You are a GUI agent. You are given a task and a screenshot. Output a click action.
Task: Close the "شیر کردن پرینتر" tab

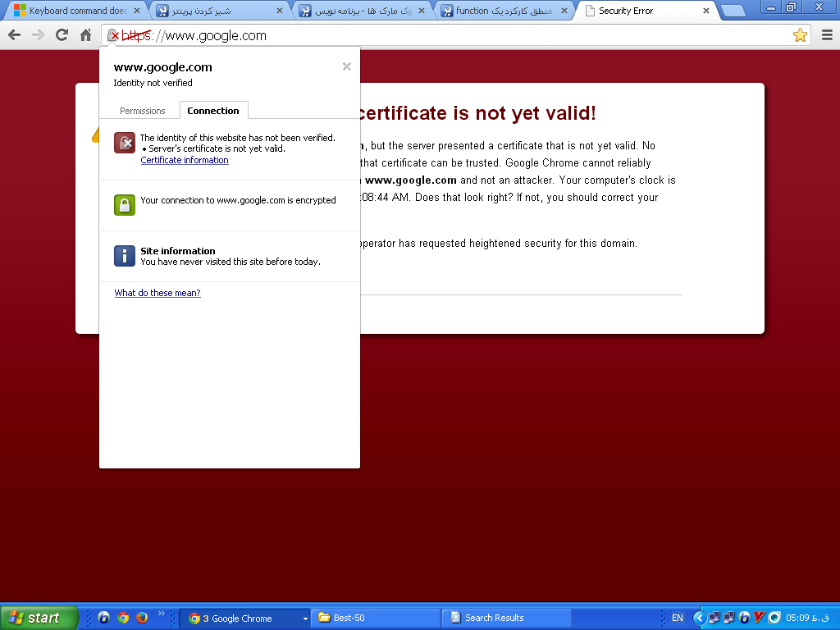(279, 11)
